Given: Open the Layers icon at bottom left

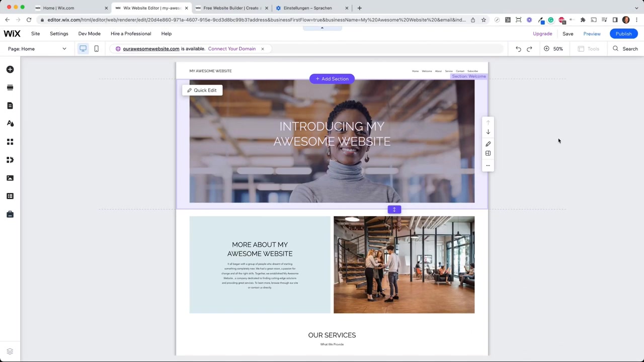Looking at the screenshot, I should [x=10, y=351].
